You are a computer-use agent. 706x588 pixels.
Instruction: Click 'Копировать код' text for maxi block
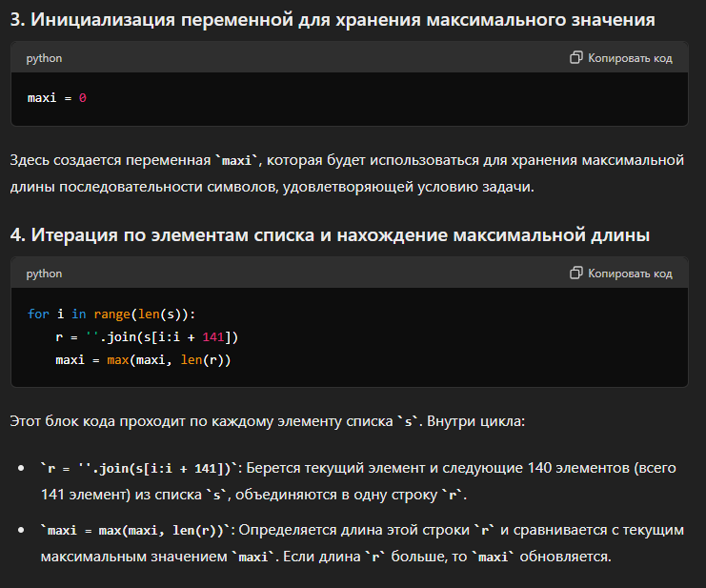coord(630,58)
